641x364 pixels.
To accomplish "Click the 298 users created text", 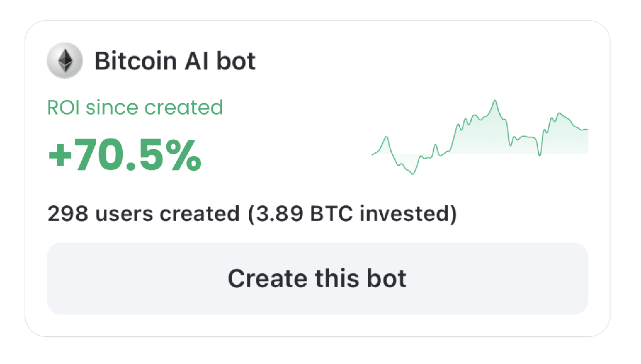I will click(x=144, y=213).
